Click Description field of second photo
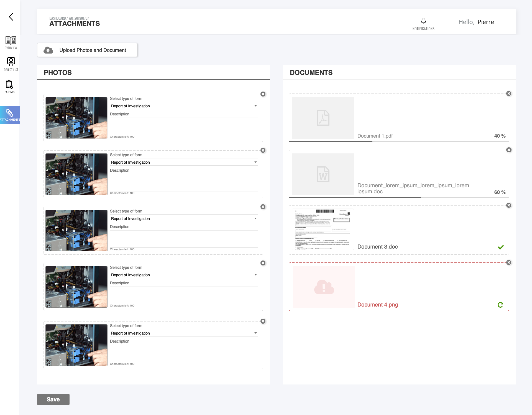532x415 pixels. click(184, 183)
